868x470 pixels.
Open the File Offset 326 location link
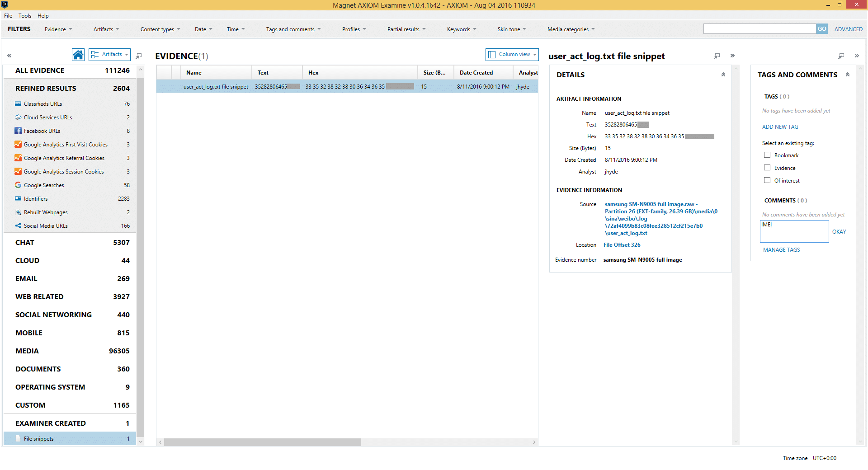(622, 245)
